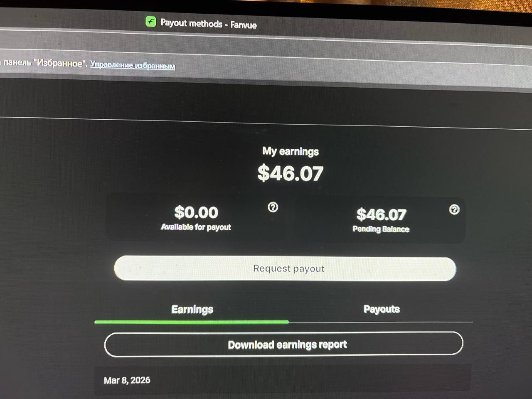Open the 'Управление избранным' link
The height and width of the screenshot is (399, 532).
133,65
